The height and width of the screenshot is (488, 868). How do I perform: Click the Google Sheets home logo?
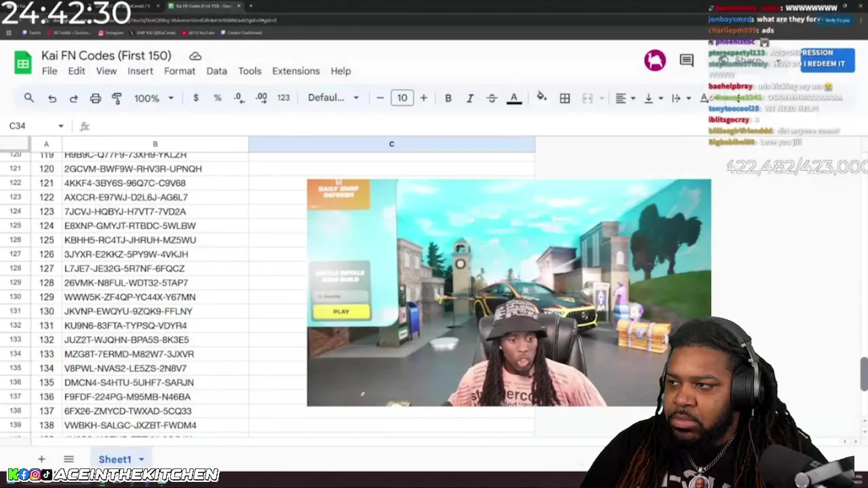(23, 63)
